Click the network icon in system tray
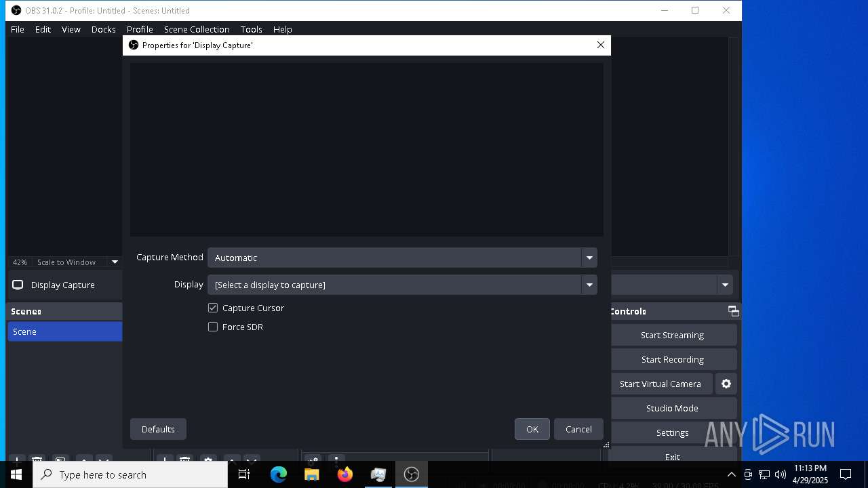Image resolution: width=868 pixels, height=488 pixels. [x=764, y=474]
